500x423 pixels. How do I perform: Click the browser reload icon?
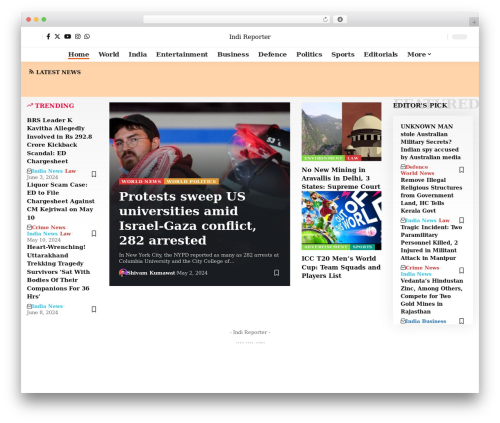(325, 19)
